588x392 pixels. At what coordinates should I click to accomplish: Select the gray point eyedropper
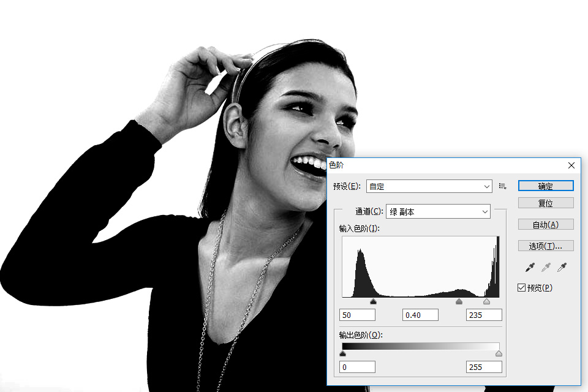pos(546,268)
